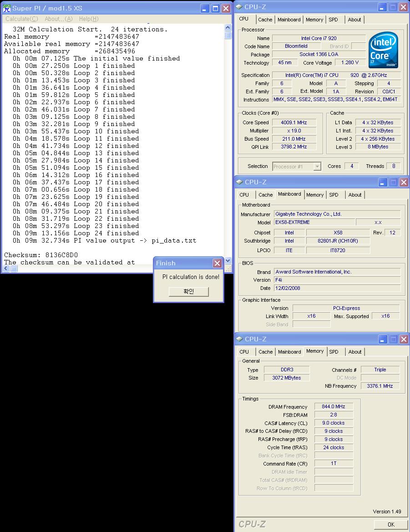Select About tab in the Memory CPU-Z window
The width and height of the screenshot is (410, 532).
(355, 352)
